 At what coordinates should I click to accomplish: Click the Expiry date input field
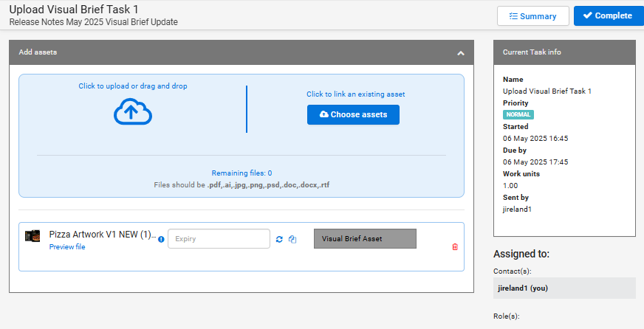tap(219, 239)
